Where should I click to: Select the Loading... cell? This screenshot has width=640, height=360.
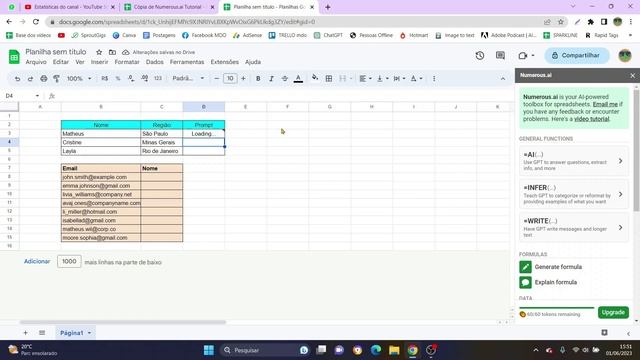click(203, 133)
